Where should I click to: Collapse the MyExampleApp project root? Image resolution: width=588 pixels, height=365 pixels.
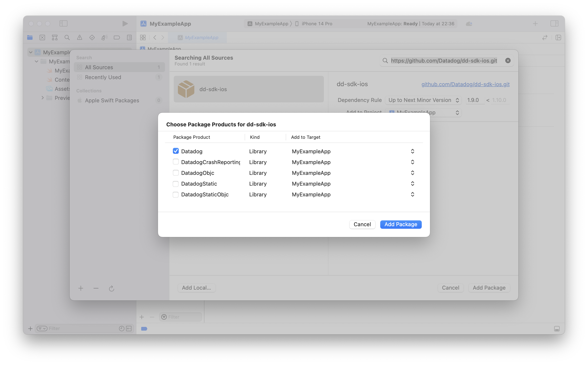coord(31,52)
